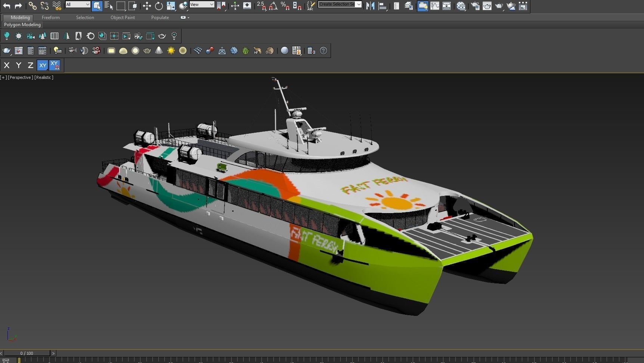Screen dimensions: 644x363
Task: Click the question mark help icon
Action: coord(323,50)
